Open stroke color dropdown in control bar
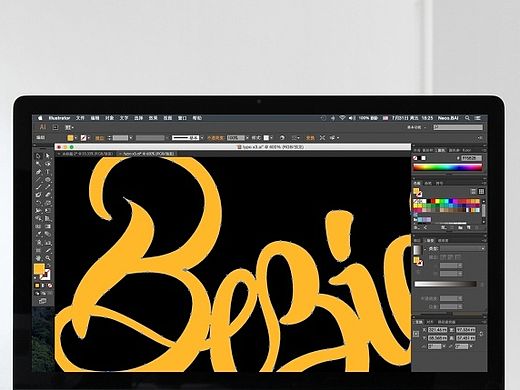The image size is (520, 390). pyautogui.click(x=88, y=138)
